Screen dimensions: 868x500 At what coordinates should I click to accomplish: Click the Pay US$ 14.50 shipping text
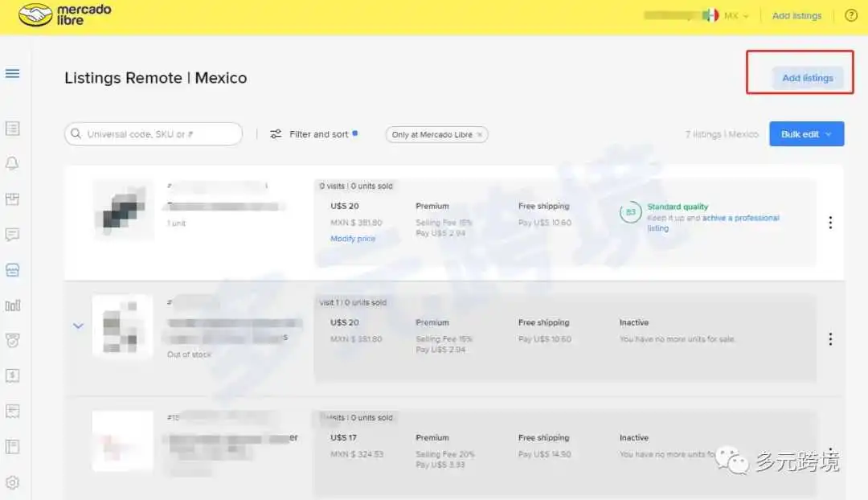[x=545, y=454]
